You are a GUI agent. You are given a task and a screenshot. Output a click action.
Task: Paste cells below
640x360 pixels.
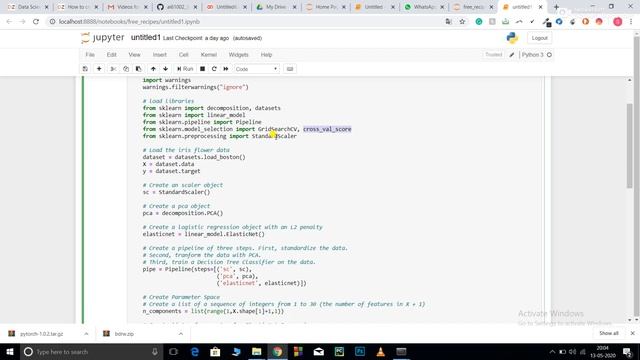[x=138, y=69]
